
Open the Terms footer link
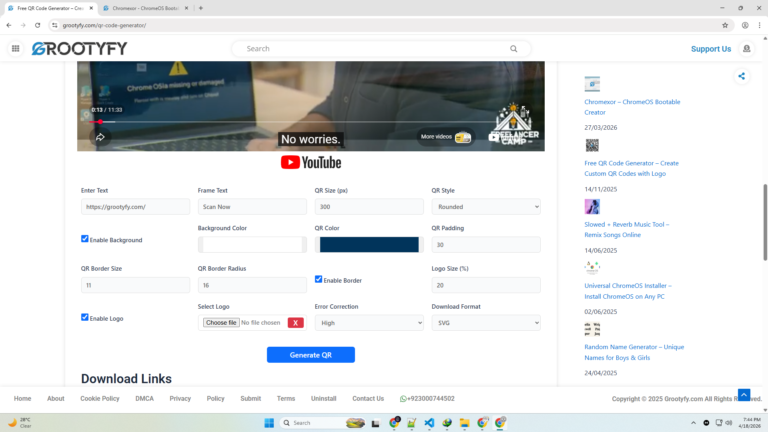[286, 399]
